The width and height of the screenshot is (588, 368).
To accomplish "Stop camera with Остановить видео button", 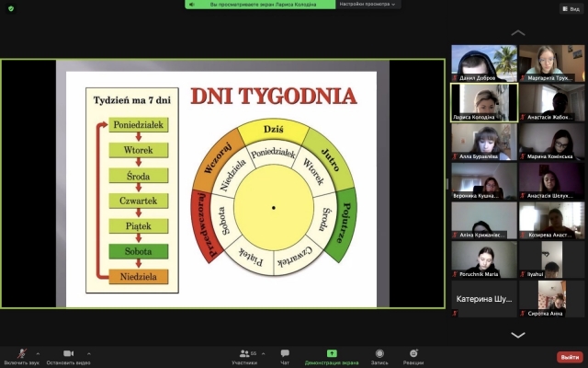I will (x=68, y=355).
